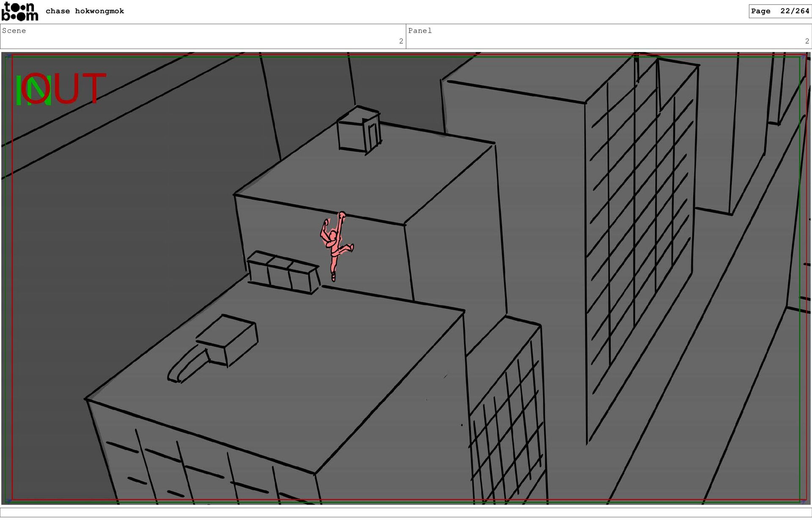Viewport: 812px width, 525px height.
Task: Click the Scene number 2 value
Action: click(401, 41)
